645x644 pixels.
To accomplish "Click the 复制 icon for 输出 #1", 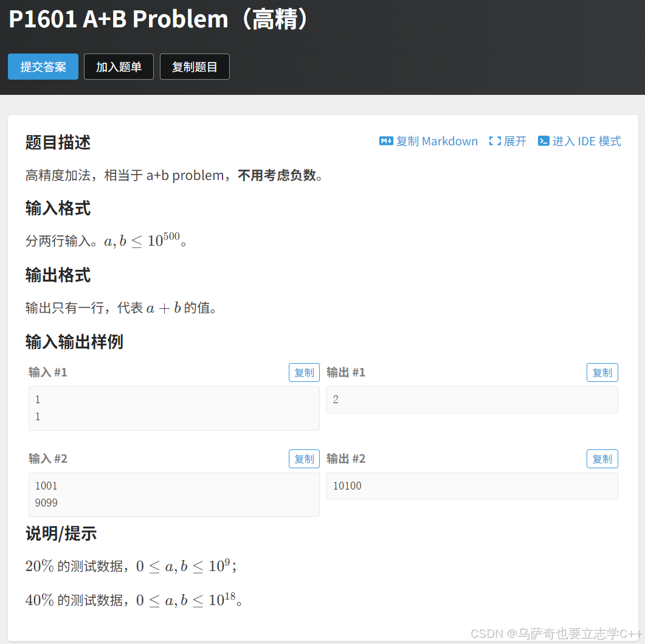I will 602,372.
